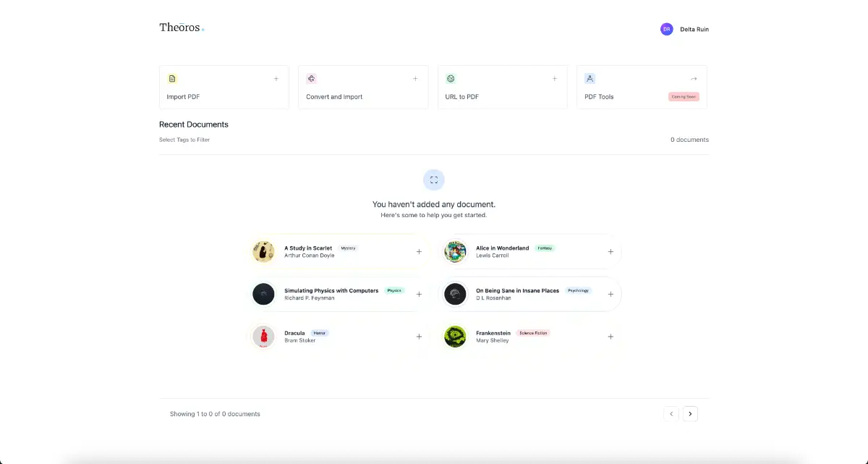Click Simulating Physics with Computers cover
868x464 pixels.
[x=263, y=294]
